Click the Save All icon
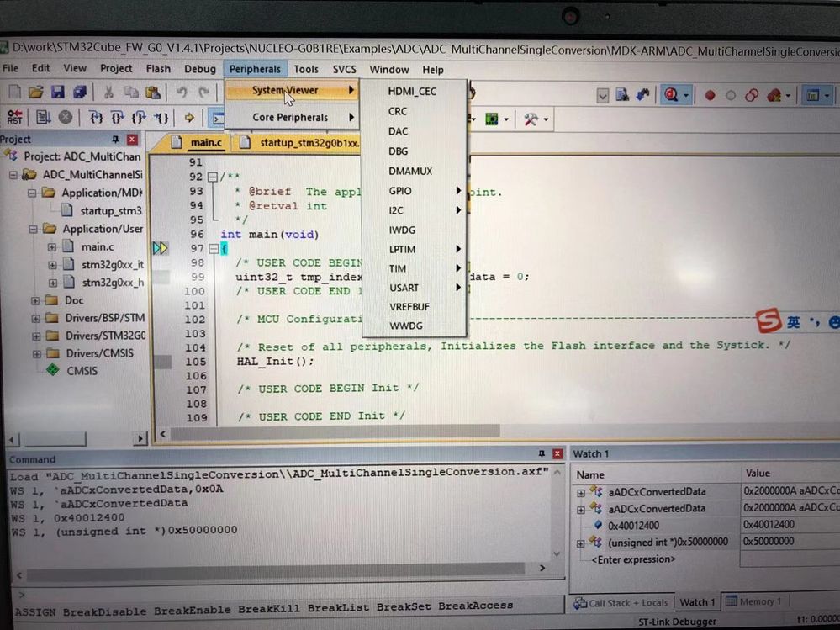Viewport: 840px width, 630px height. tap(80, 93)
